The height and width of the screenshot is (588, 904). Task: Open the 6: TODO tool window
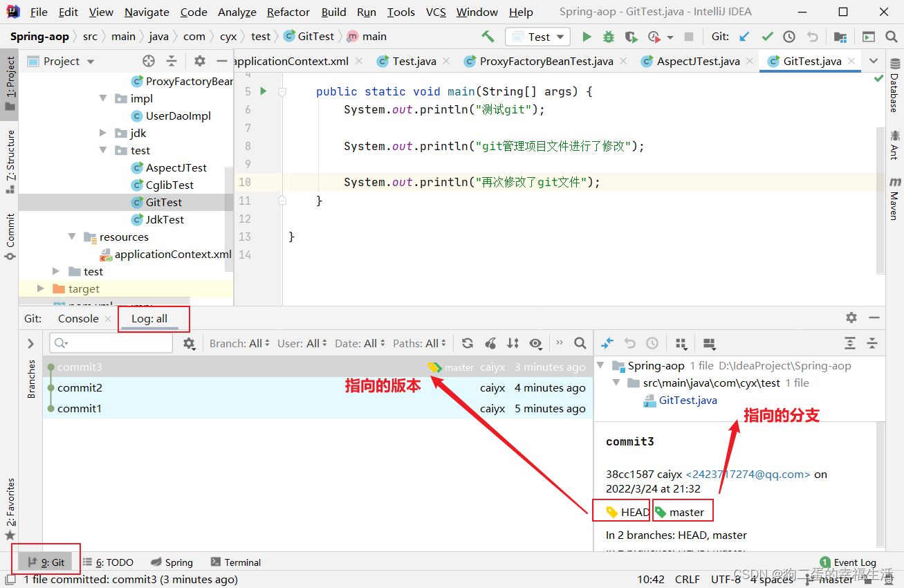pyautogui.click(x=108, y=562)
